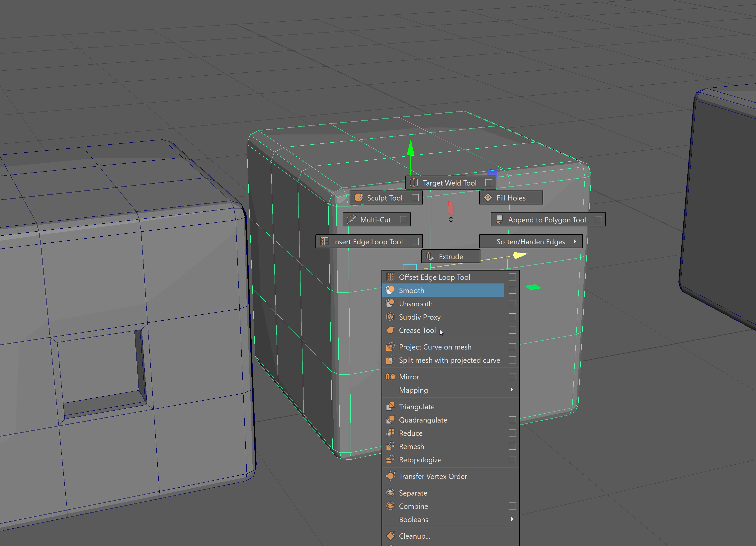Click the Insert Edge Loop Tool icon

[x=324, y=241]
